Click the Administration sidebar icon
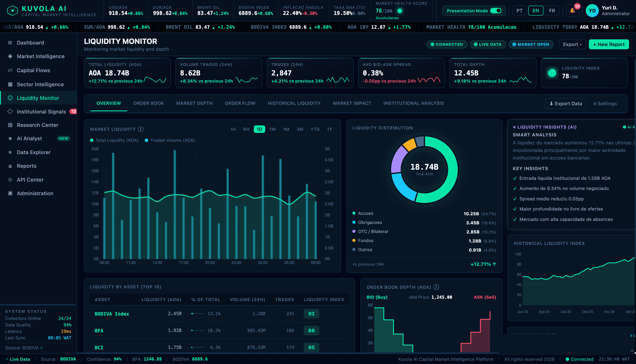This screenshot has height=364, width=636. pos(10,193)
